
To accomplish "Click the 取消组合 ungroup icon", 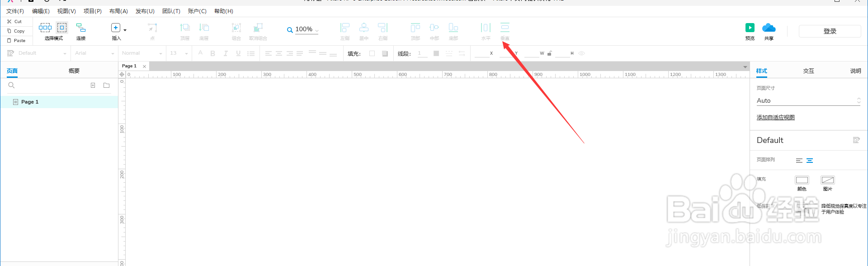I will [x=258, y=28].
